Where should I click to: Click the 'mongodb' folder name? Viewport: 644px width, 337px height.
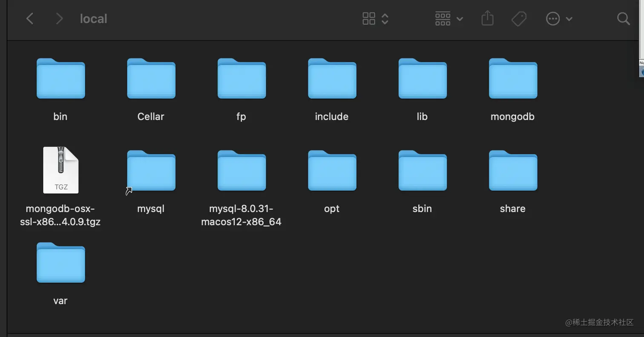(x=512, y=117)
